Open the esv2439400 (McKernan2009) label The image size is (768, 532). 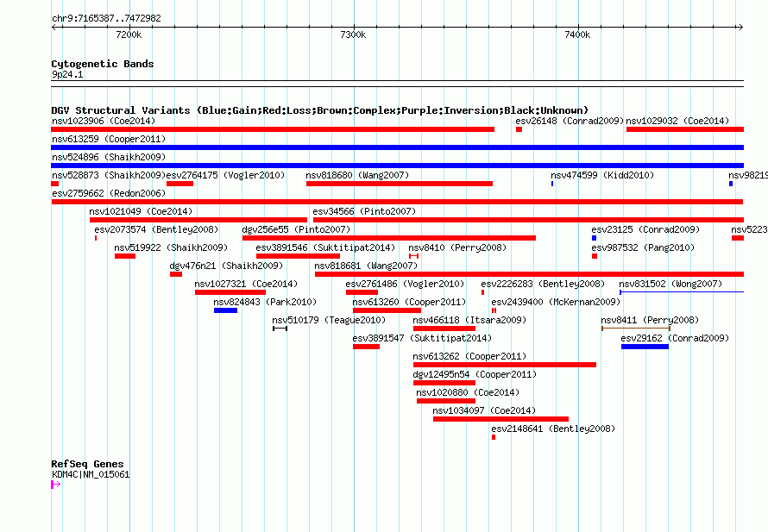(556, 302)
